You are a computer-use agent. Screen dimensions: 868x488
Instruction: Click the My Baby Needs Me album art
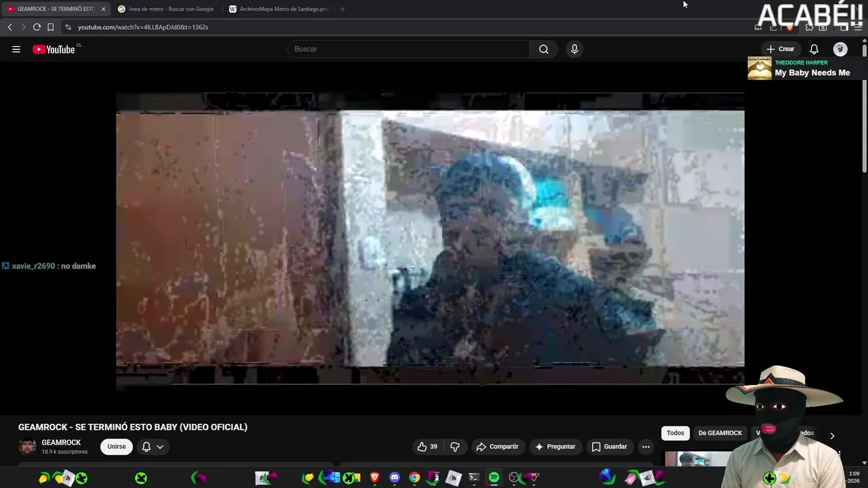(759, 68)
